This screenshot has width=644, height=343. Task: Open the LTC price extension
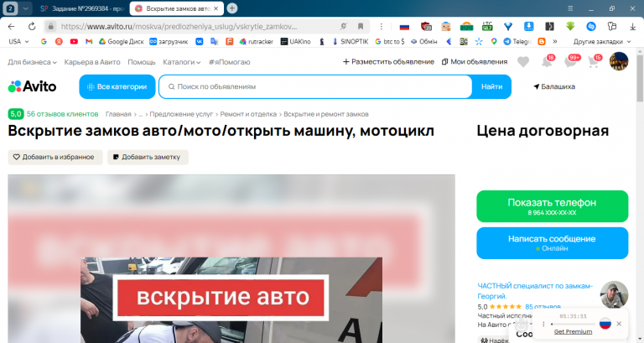pyautogui.click(x=487, y=26)
